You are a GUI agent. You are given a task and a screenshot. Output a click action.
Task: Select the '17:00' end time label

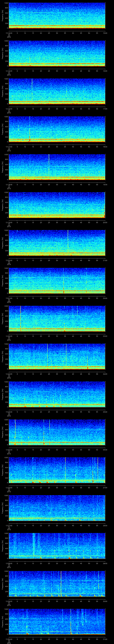(105, 109)
